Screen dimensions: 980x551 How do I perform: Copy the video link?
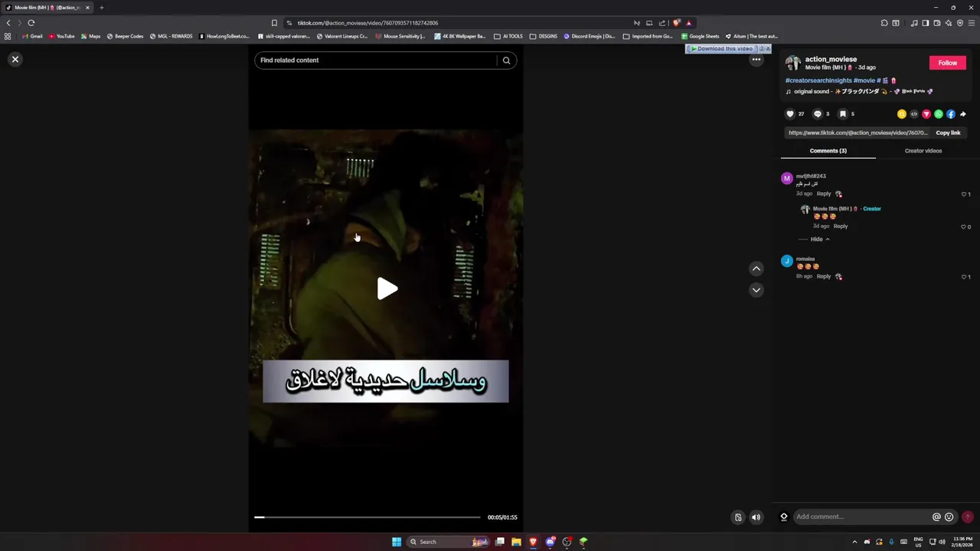948,133
